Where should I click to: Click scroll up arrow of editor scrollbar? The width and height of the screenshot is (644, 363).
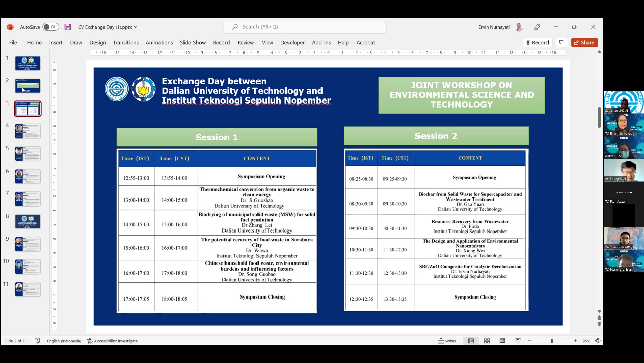coord(599,52)
